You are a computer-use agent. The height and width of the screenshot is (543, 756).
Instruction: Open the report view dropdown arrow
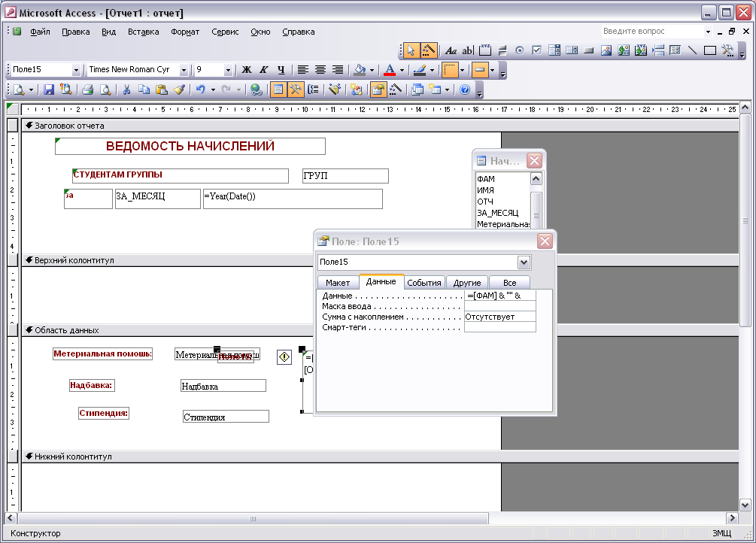click(x=31, y=89)
